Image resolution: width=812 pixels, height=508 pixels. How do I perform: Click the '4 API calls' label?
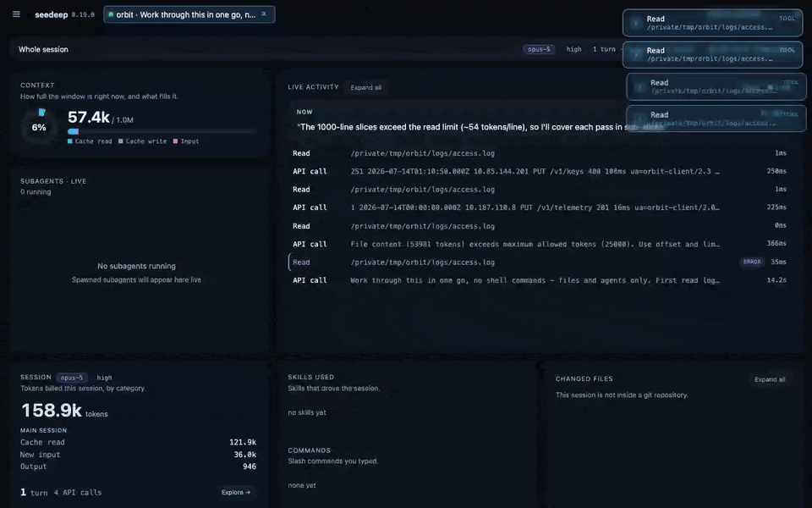pyautogui.click(x=78, y=493)
